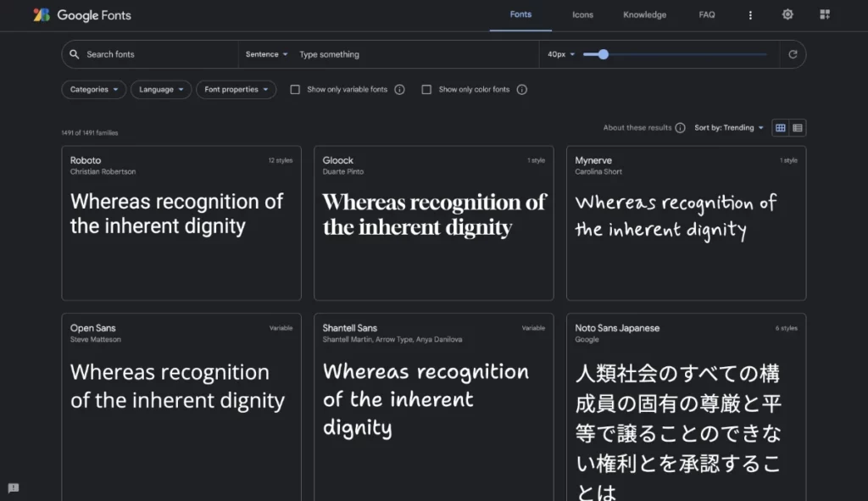Switch to grid view layout
Viewport: 868px width, 501px height.
point(781,128)
